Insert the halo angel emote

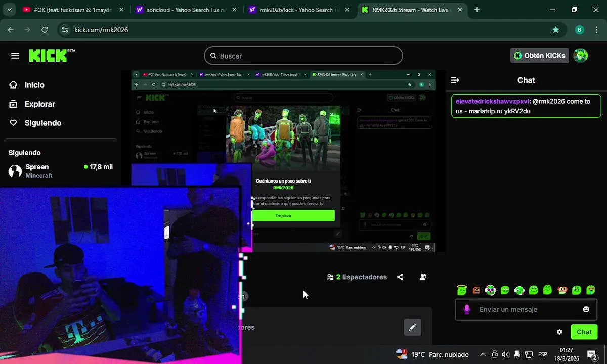[x=462, y=290]
